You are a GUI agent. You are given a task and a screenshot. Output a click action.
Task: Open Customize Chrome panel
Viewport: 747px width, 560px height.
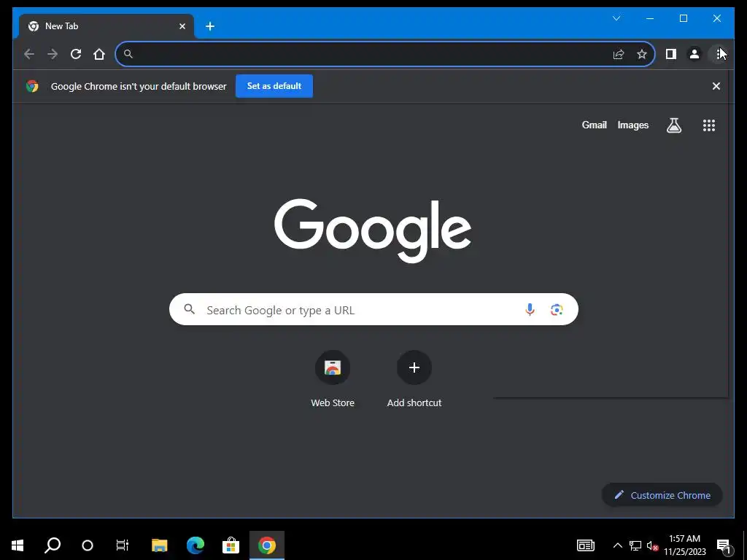(662, 495)
